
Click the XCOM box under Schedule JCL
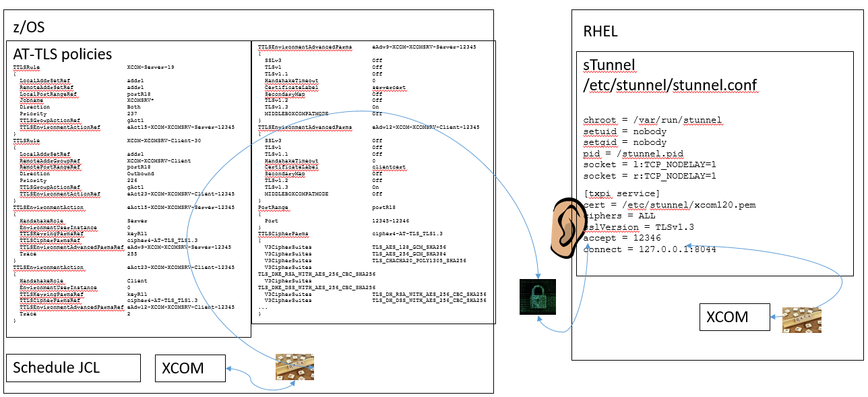190,368
